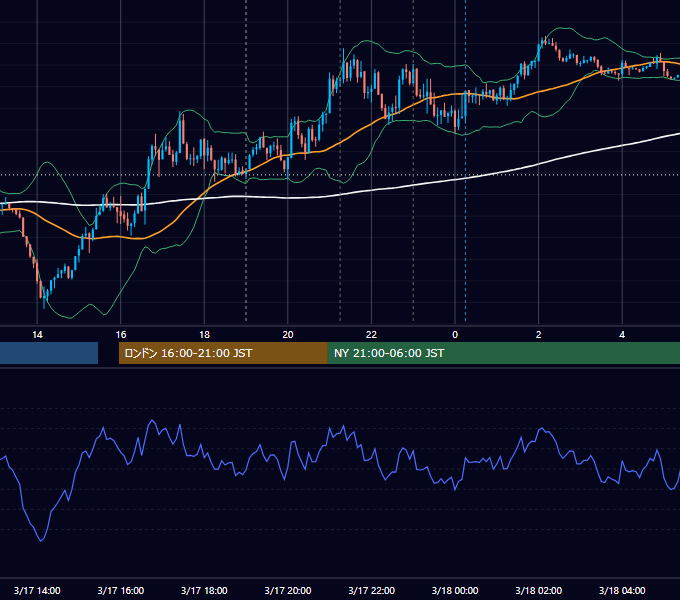Click the hour label 18 on price chart axis
This screenshot has height=600, width=680.
pos(204,335)
